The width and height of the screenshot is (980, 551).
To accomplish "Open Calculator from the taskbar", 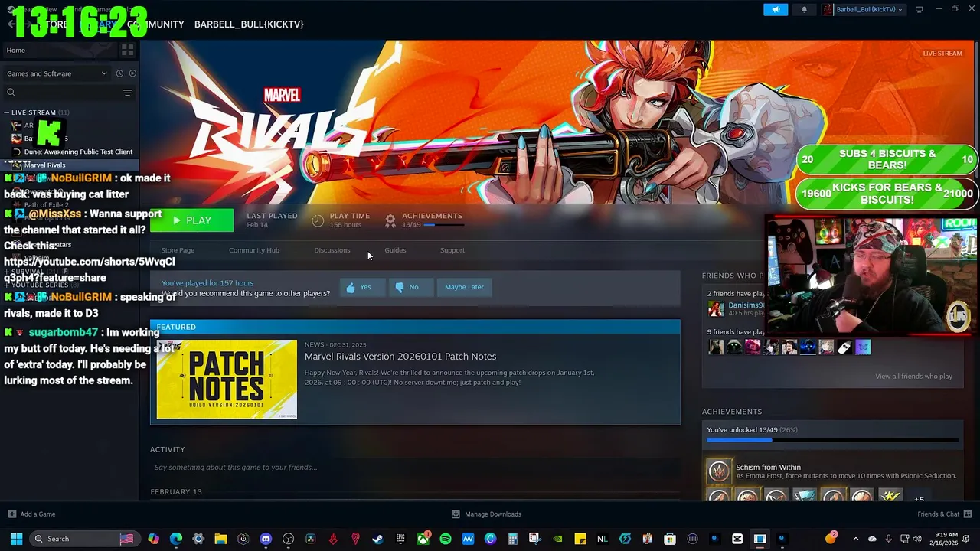I will click(513, 539).
